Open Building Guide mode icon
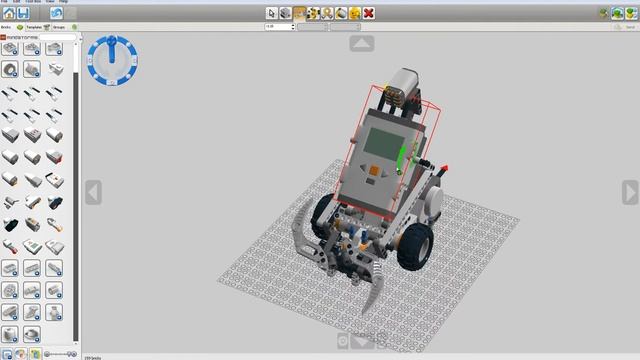The height and width of the screenshot is (360, 640). click(631, 13)
